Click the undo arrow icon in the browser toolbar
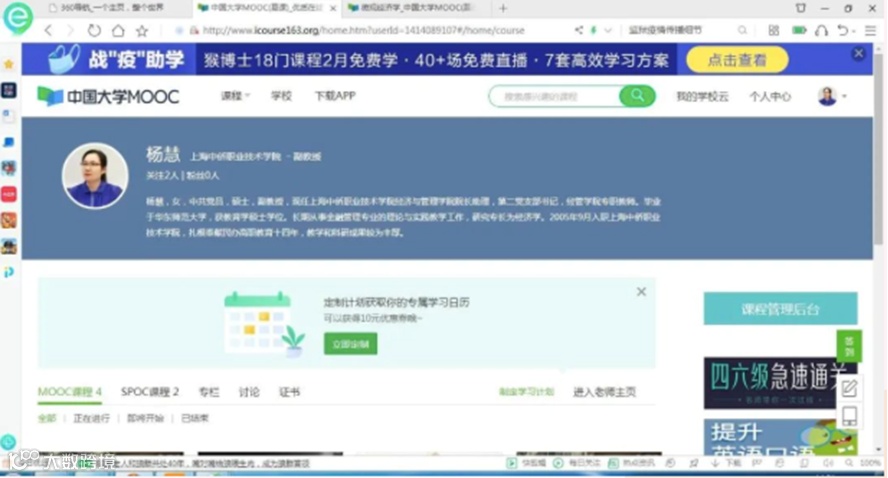This screenshot has width=888, height=478. [843, 31]
